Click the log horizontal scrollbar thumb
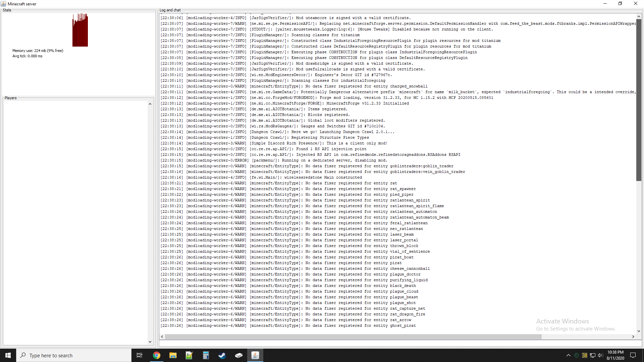The height and width of the screenshot is (362, 644). click(x=353, y=337)
